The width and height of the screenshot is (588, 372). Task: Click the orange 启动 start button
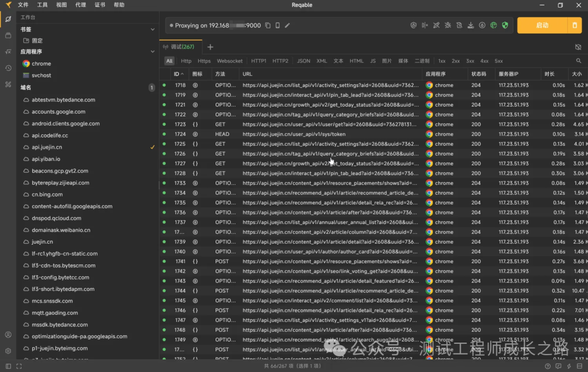[x=542, y=26]
